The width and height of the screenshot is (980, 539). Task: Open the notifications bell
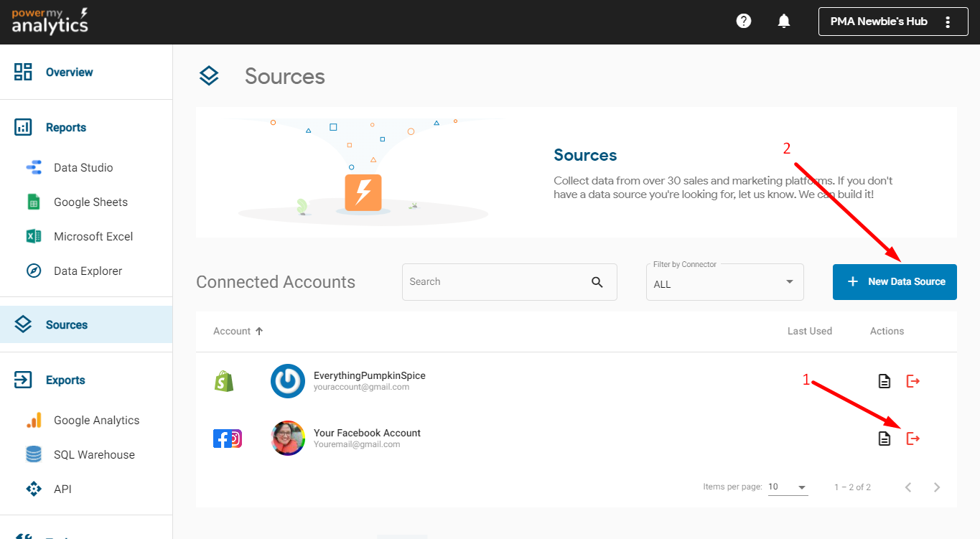pos(784,22)
